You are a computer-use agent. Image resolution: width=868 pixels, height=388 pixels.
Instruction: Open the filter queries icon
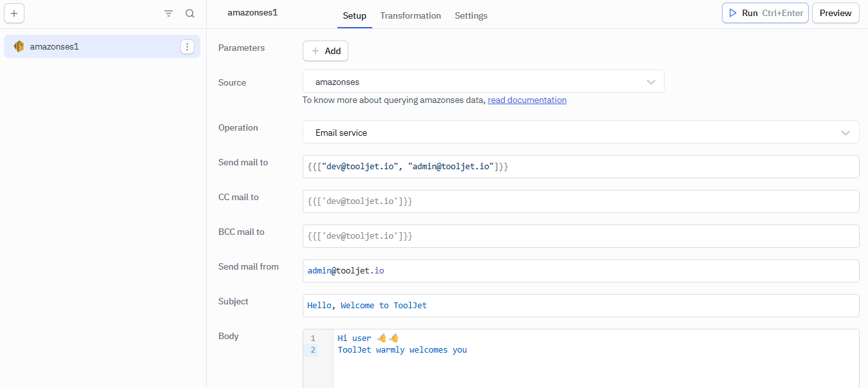pyautogui.click(x=169, y=14)
